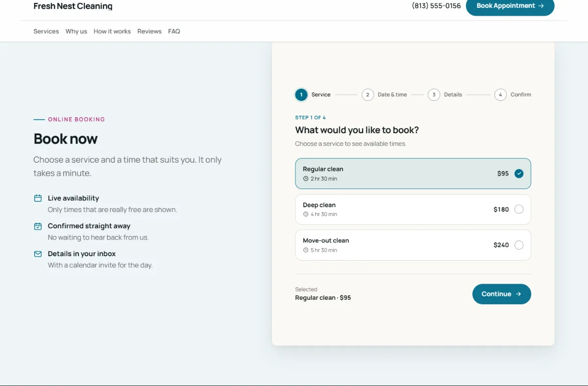This screenshot has width=588, height=386.
Task: Click 'Only times that are really free are shown.'
Action: 113,210
